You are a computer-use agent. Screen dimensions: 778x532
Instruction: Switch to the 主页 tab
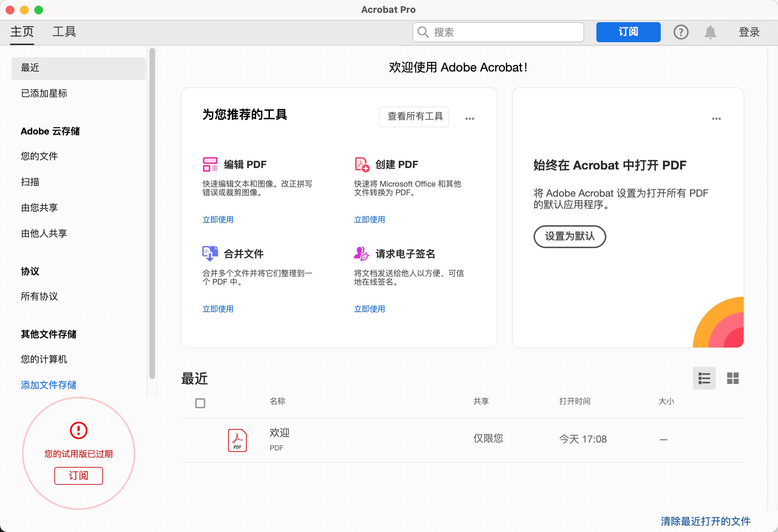22,32
